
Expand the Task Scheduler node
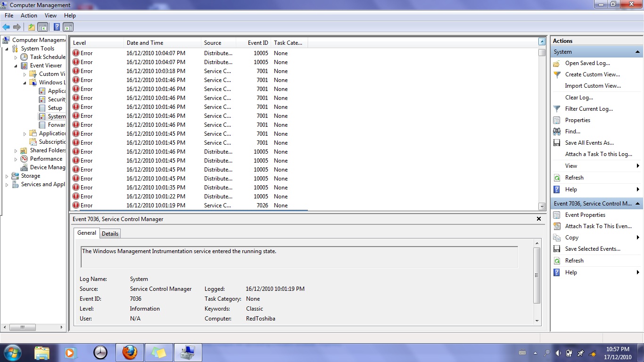click(16, 57)
